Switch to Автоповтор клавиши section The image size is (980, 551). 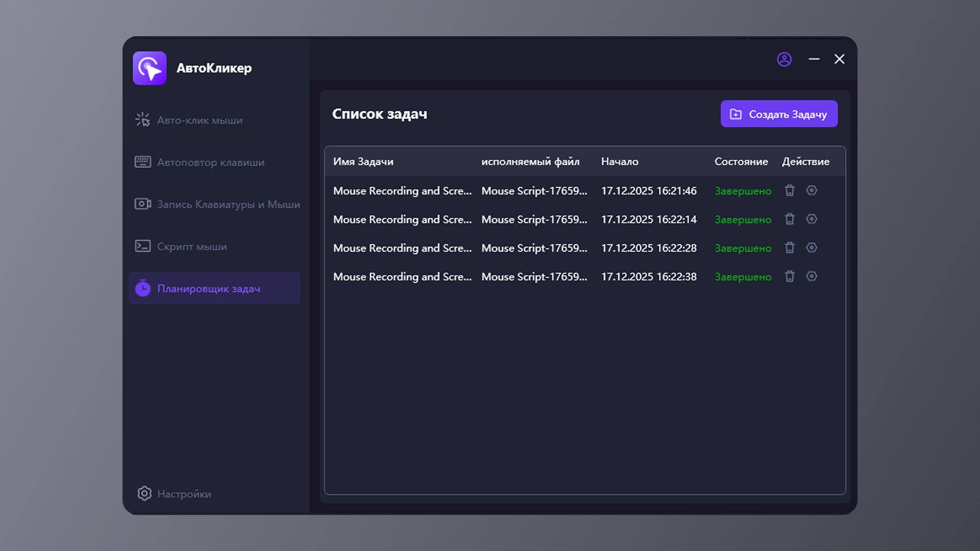point(210,162)
